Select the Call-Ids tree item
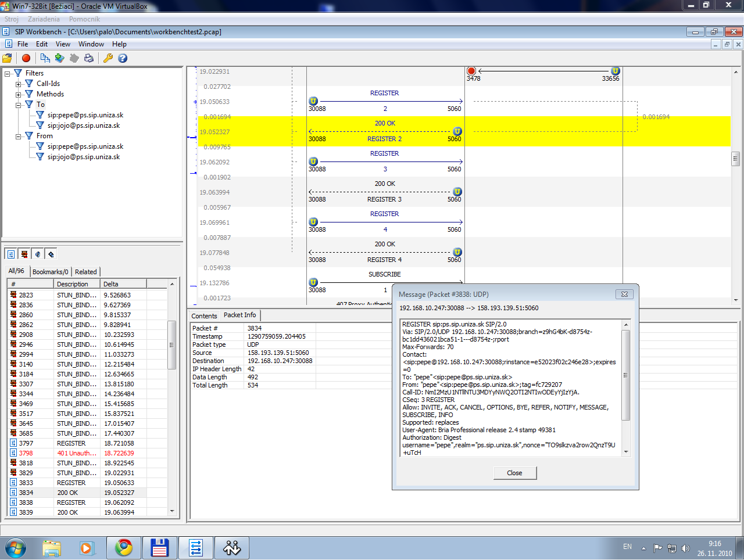Viewport: 744px width, 560px height. tap(48, 84)
